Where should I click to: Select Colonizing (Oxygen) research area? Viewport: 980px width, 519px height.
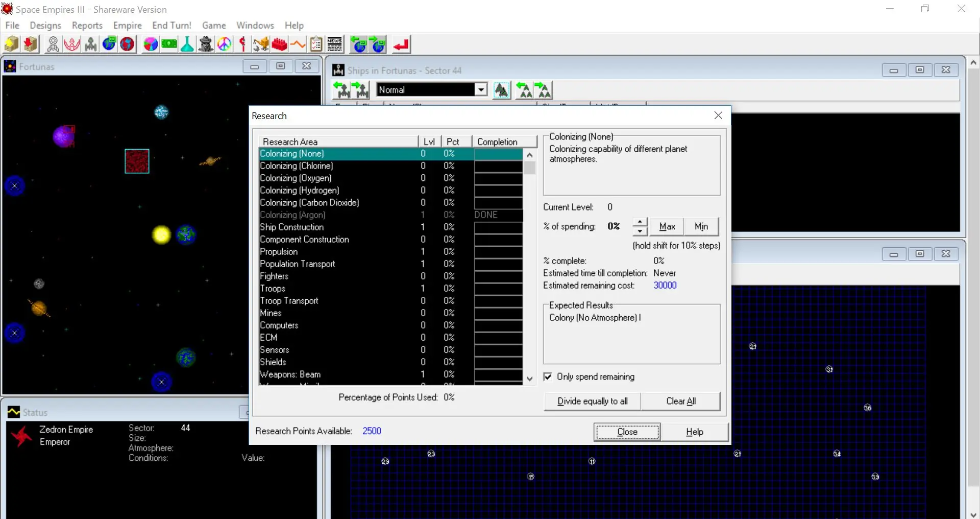tap(391, 178)
